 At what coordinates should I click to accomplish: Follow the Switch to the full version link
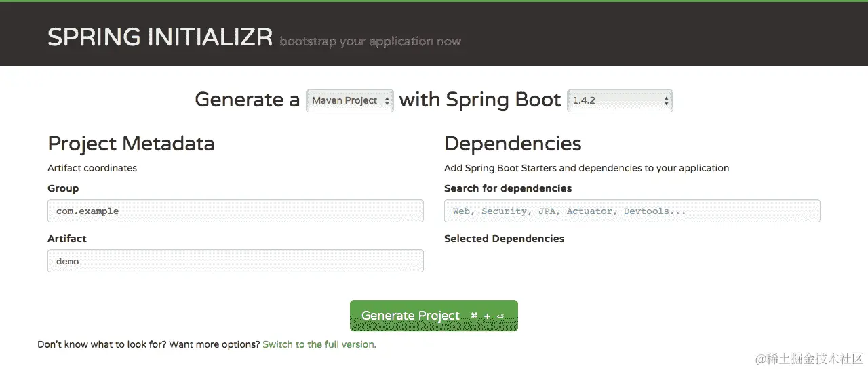(319, 344)
